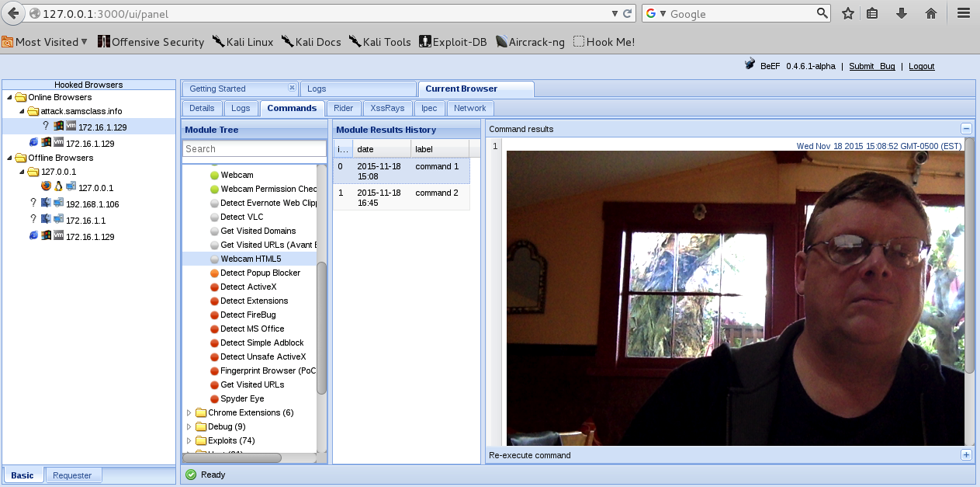Click the Submit Bug link
980x487 pixels.
[x=871, y=66]
